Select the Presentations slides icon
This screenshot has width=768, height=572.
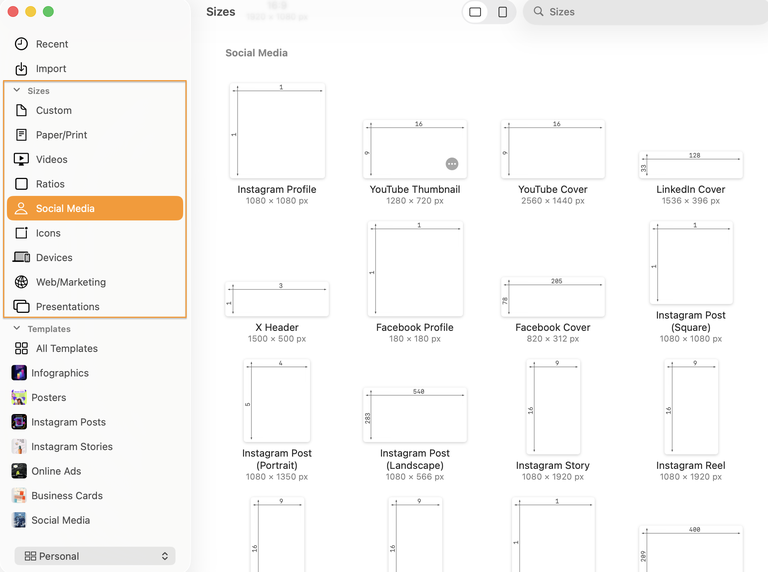point(21,307)
